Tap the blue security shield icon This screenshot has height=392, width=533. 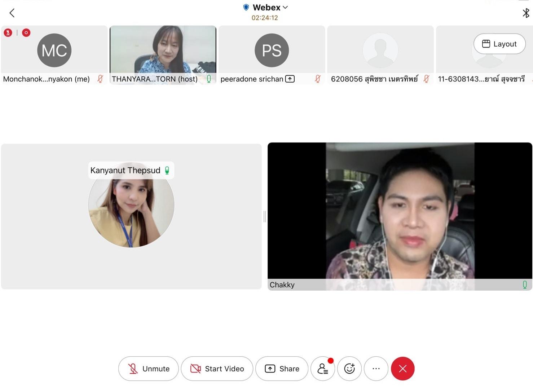[246, 7]
